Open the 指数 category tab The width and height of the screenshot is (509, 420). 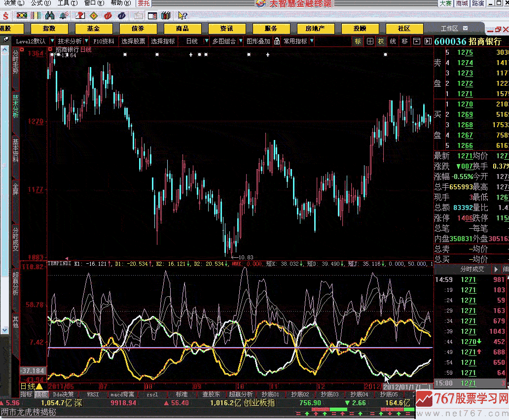(49, 29)
